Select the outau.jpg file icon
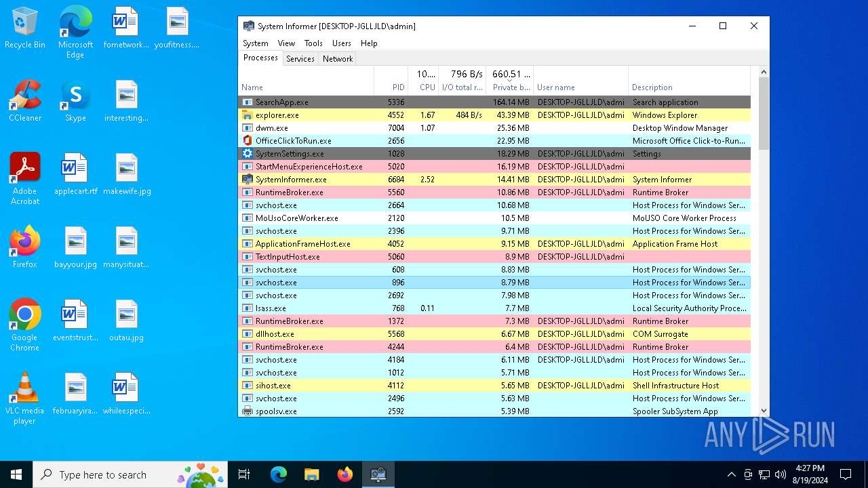The image size is (868, 488). click(126, 321)
